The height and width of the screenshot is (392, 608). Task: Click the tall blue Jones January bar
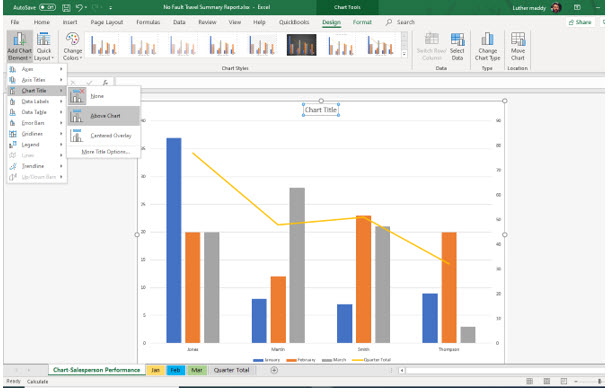174,240
